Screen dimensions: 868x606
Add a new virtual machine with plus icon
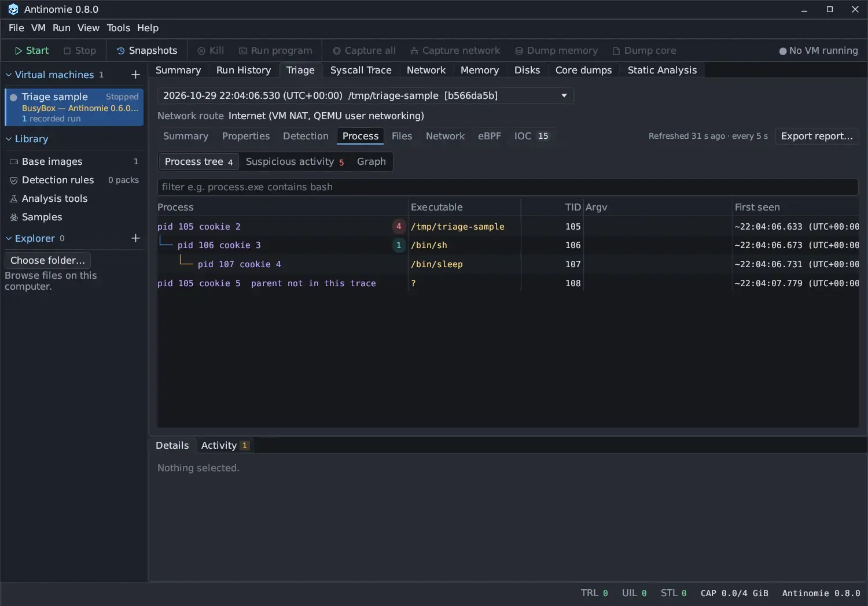(135, 75)
